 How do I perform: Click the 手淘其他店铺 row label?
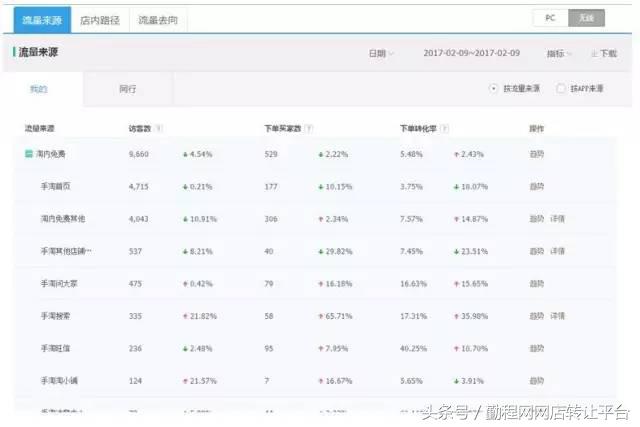(66, 251)
